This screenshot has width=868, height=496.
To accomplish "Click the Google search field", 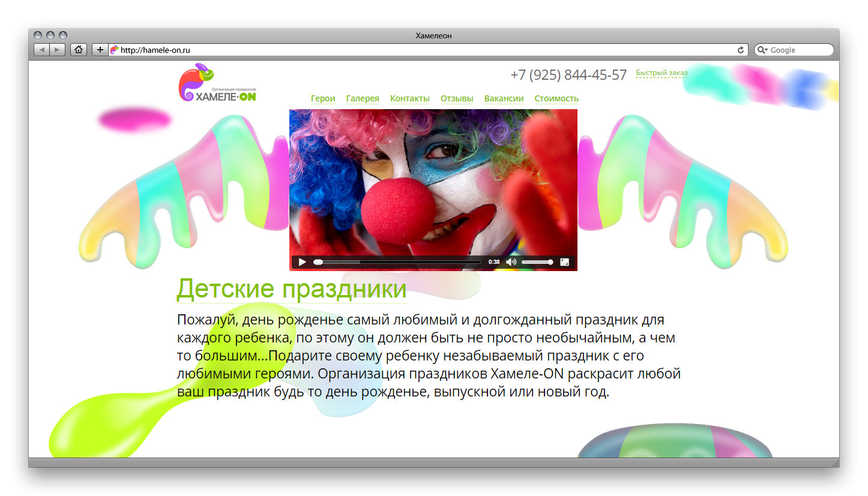I will pyautogui.click(x=798, y=50).
